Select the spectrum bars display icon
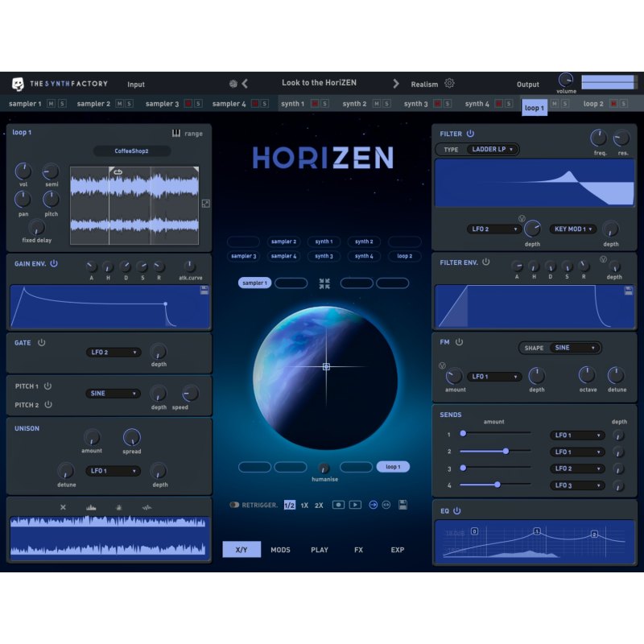Image resolution: width=644 pixels, height=644 pixels. pyautogui.click(x=91, y=508)
